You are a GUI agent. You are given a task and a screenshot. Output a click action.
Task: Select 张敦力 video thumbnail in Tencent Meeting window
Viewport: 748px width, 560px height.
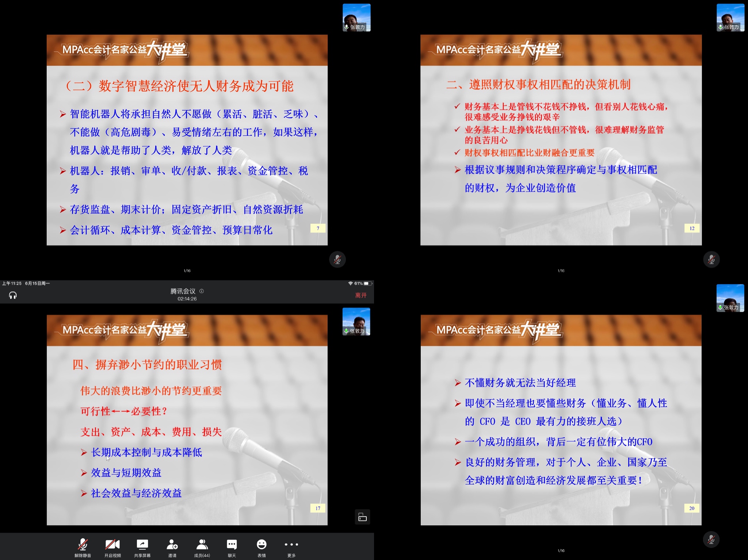(356, 321)
